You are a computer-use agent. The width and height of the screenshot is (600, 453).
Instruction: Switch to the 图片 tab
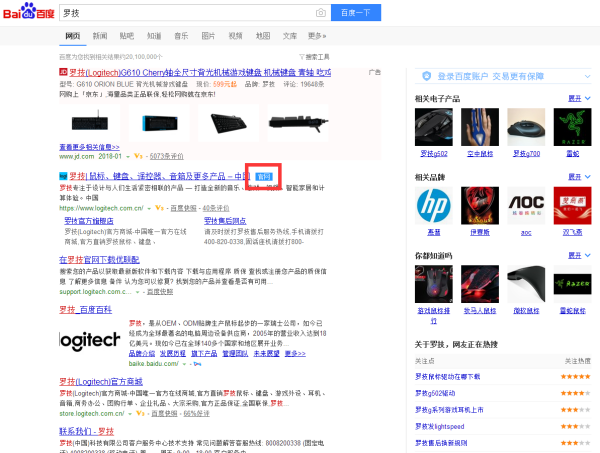pos(208,36)
